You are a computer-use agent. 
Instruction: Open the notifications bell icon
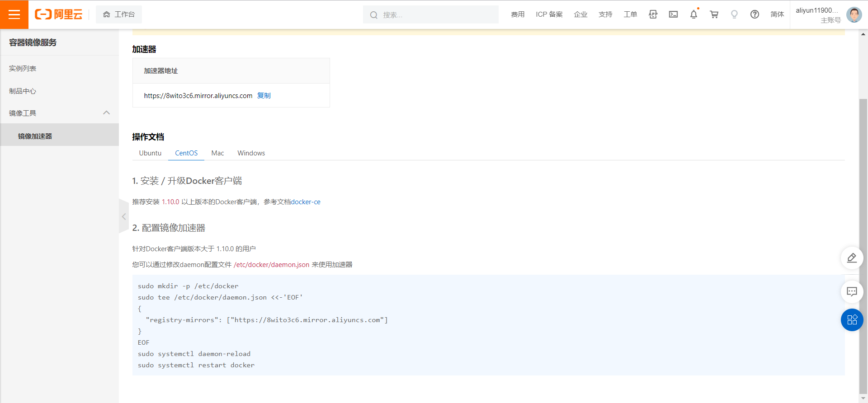[x=693, y=14]
